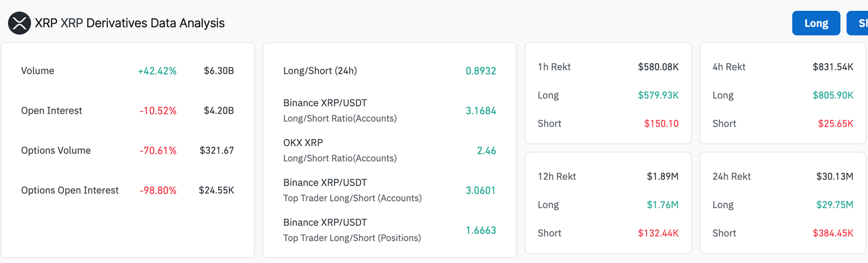Open OKX XRP Long/Short Ratio row

[340, 150]
